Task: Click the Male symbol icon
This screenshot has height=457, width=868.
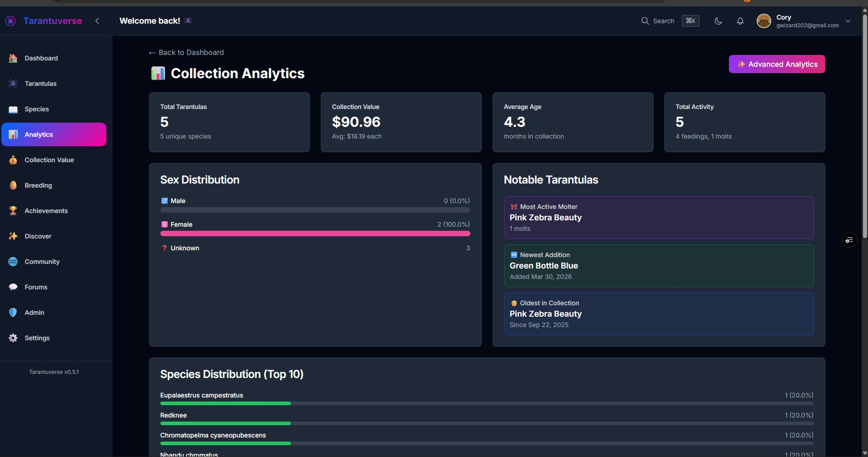Action: [165, 201]
